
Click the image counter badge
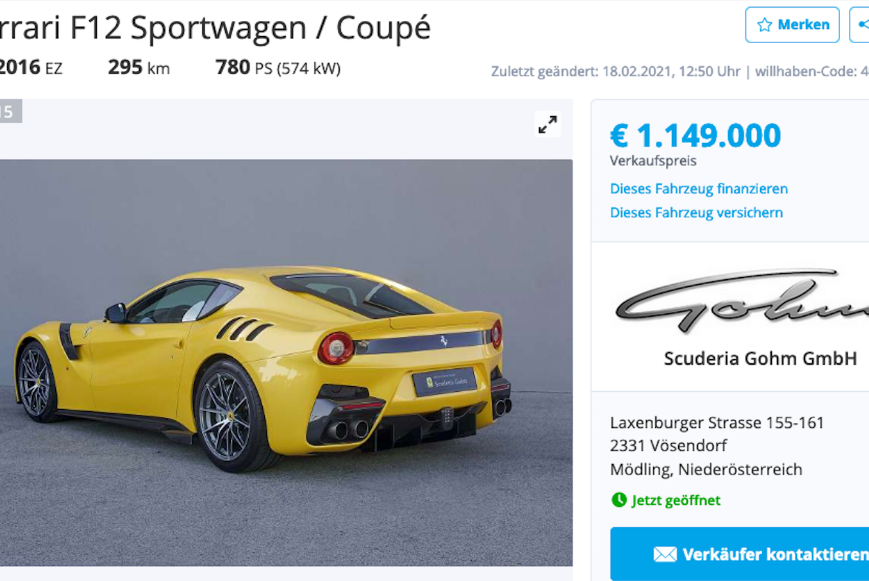[9, 111]
